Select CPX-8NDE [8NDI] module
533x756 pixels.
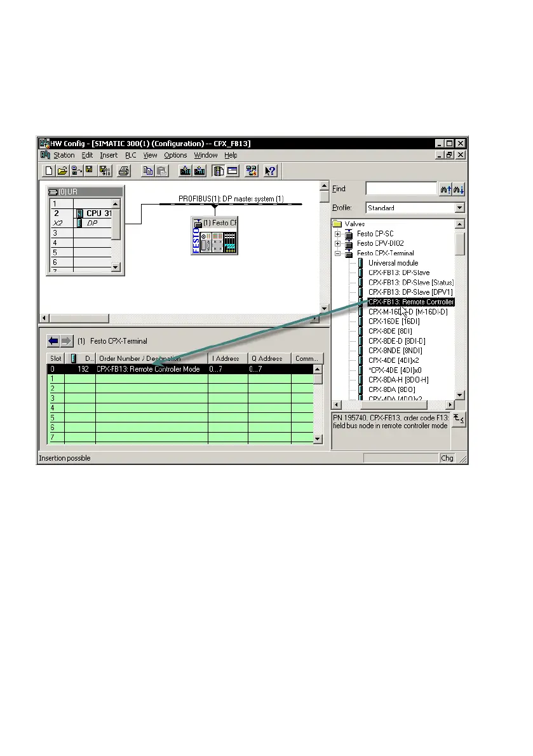pos(395,351)
